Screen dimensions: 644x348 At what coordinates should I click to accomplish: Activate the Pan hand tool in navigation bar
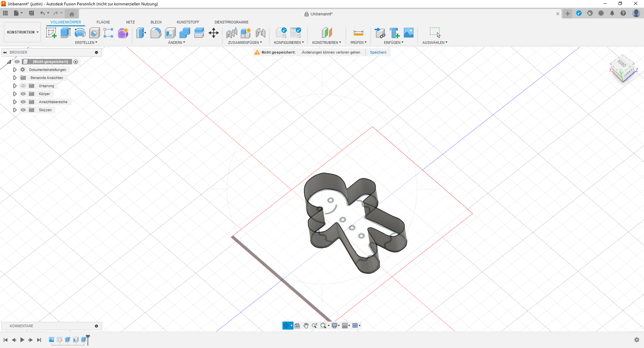point(306,326)
